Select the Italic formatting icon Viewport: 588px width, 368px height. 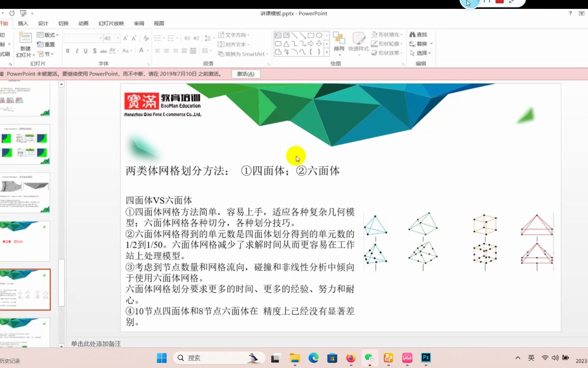tap(77, 51)
